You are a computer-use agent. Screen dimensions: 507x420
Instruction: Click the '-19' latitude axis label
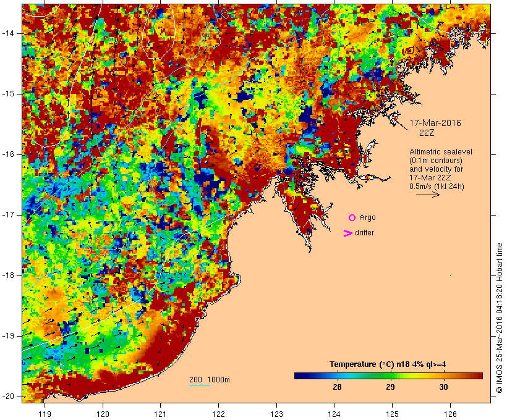tap(8, 336)
